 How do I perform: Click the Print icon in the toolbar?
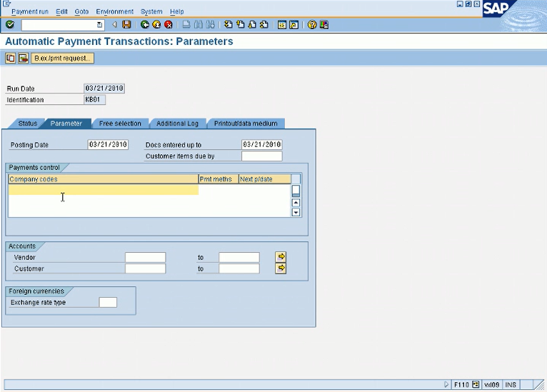(x=186, y=25)
